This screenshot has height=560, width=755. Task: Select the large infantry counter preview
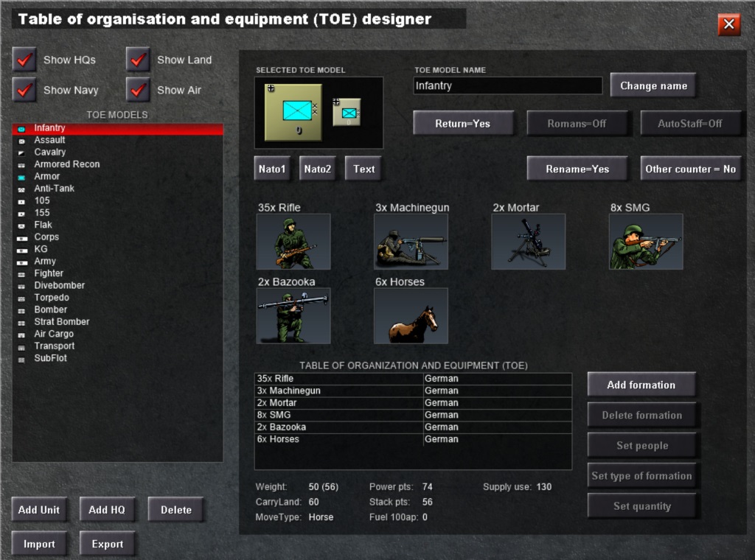(293, 112)
